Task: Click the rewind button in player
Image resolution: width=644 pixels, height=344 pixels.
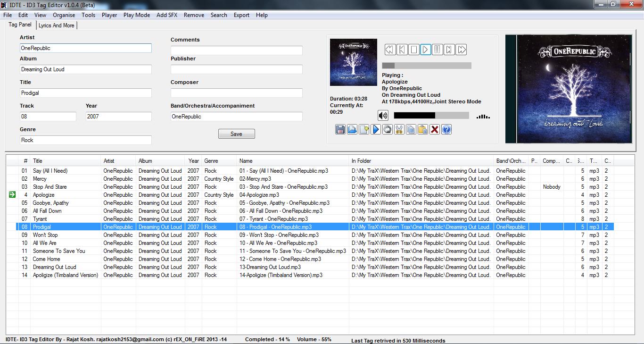Action: click(x=390, y=50)
